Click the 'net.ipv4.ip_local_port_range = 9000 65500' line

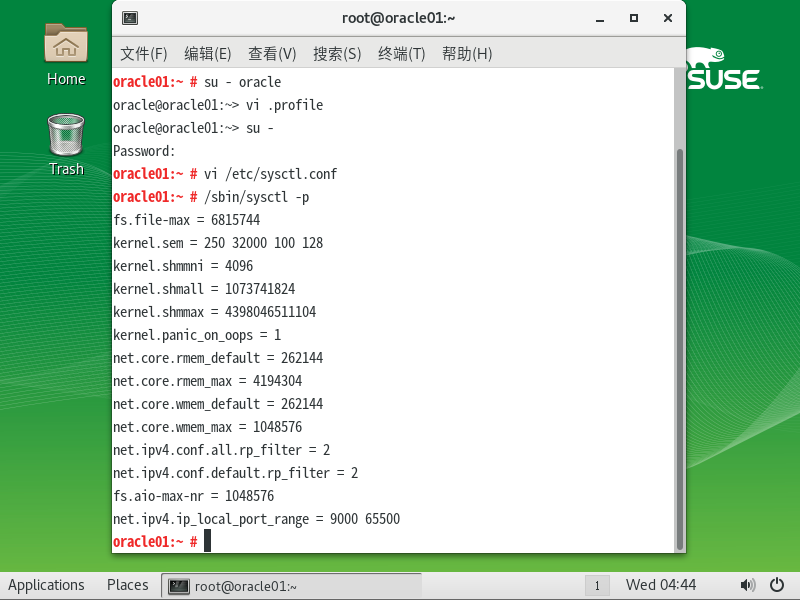[x=257, y=519]
